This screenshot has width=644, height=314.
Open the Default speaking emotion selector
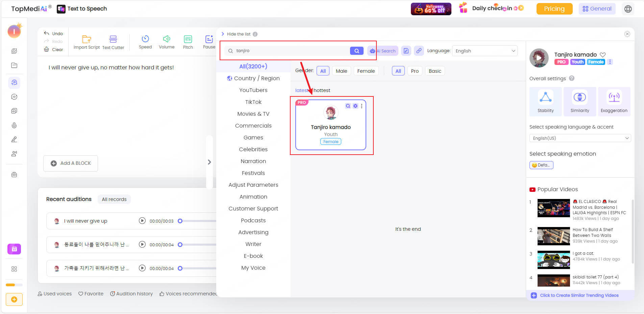[x=541, y=165]
